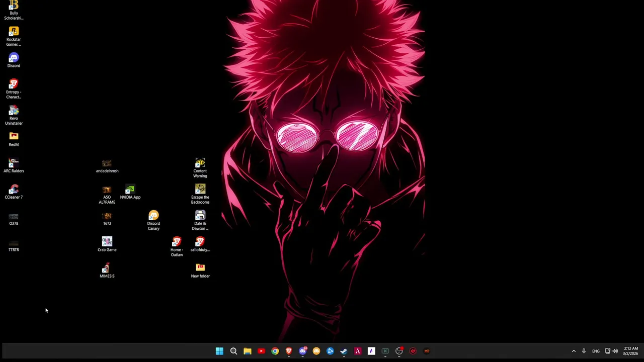Select Revo Uninstaller desktop icon

pyautogui.click(x=14, y=115)
